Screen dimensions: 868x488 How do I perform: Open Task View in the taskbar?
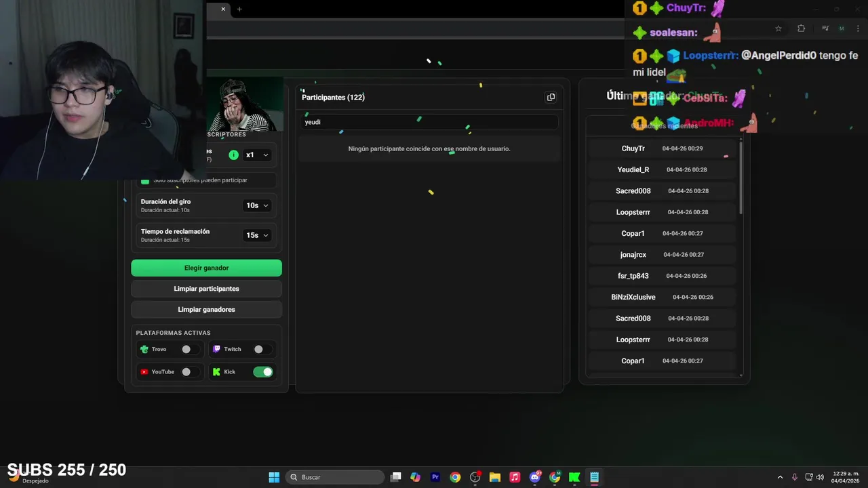(x=396, y=477)
